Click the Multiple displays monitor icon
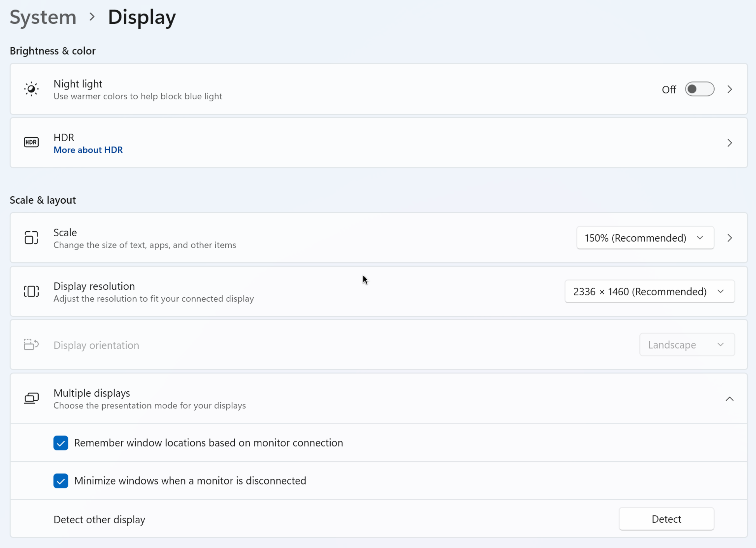The height and width of the screenshot is (548, 756). click(x=31, y=398)
